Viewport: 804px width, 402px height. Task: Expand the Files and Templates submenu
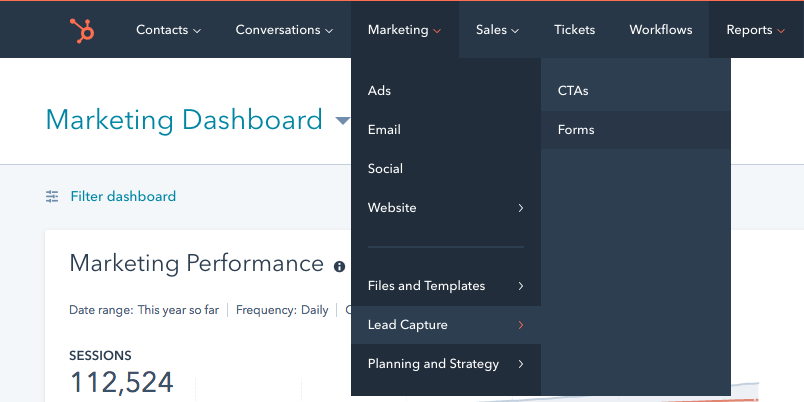(x=445, y=286)
